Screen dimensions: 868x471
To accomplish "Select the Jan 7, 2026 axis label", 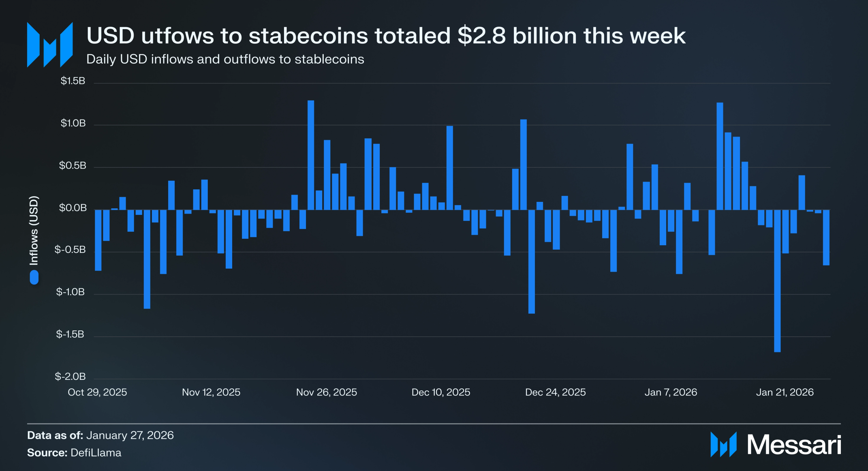I will pyautogui.click(x=671, y=392).
